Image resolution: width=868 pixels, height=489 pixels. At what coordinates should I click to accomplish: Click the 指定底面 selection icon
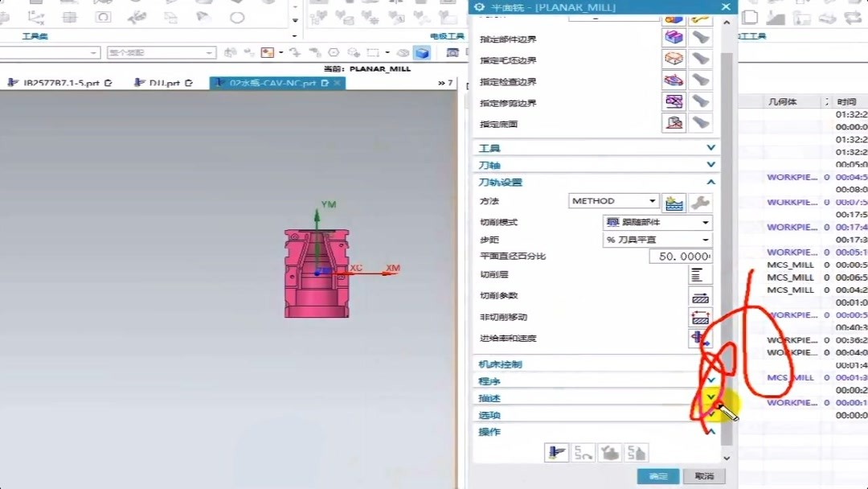[x=674, y=122]
